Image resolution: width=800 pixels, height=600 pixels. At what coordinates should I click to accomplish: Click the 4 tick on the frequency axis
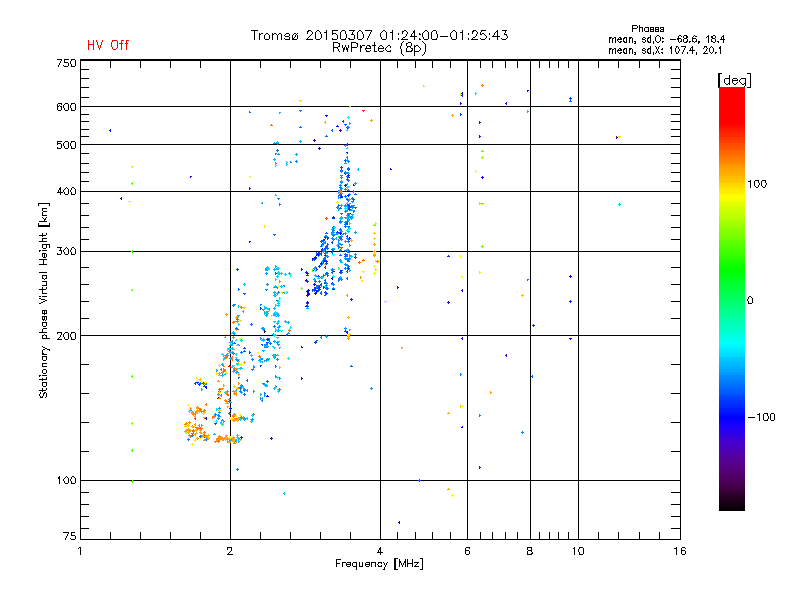pos(380,551)
